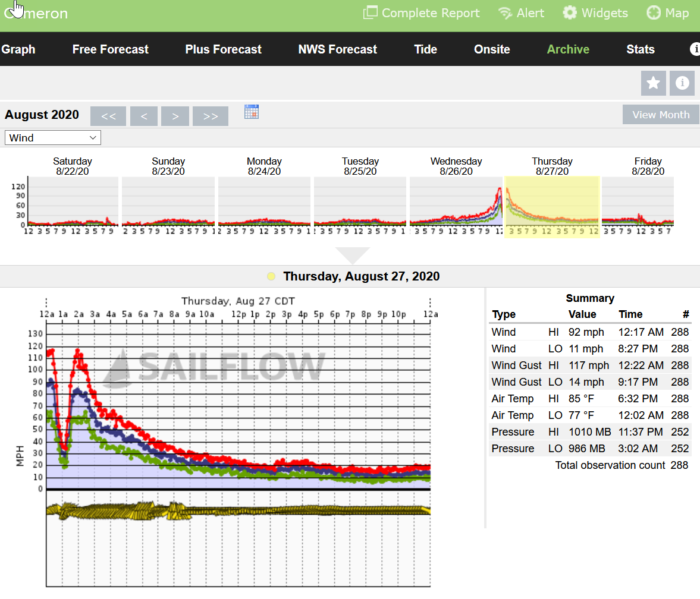Viewport: 700px width, 599px height.
Task: Open the calendar date picker icon
Action: coord(252,112)
